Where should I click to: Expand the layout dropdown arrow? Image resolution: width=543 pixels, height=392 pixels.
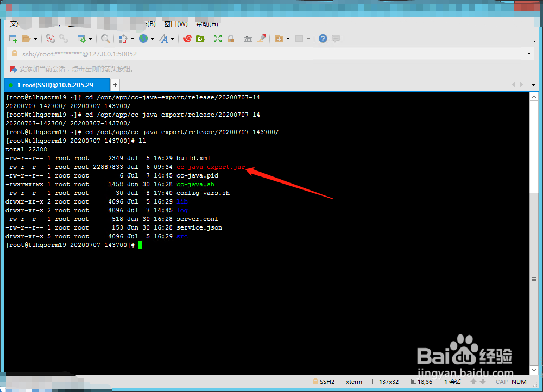308,39
